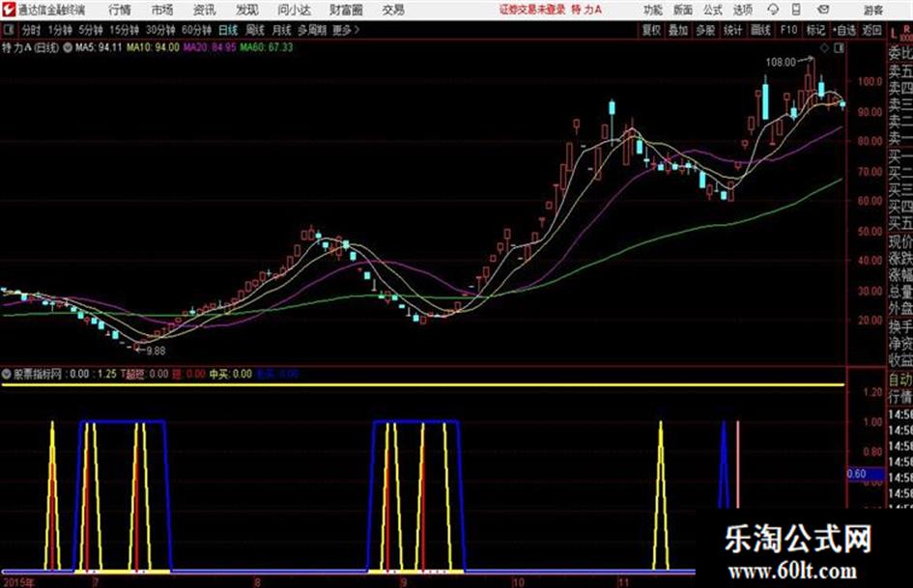Image resolution: width=913 pixels, height=588 pixels.
Task: Click the 复权 toolbar button
Action: pos(651,30)
